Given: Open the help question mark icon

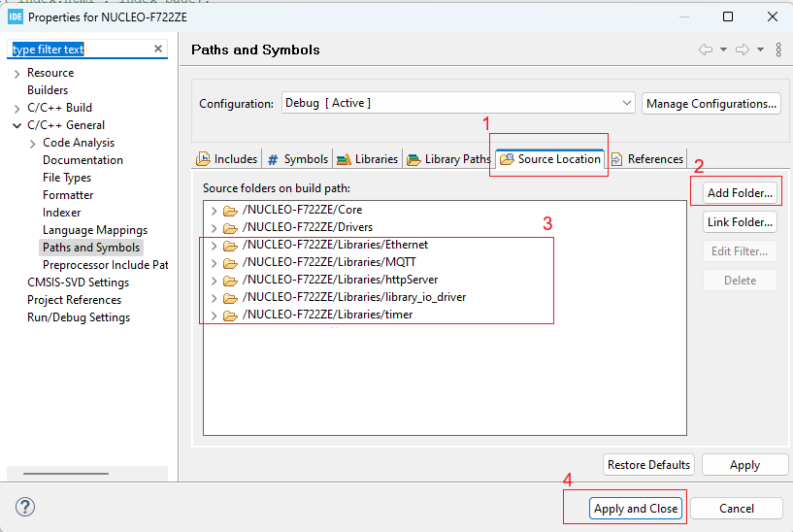Looking at the screenshot, I should point(25,507).
